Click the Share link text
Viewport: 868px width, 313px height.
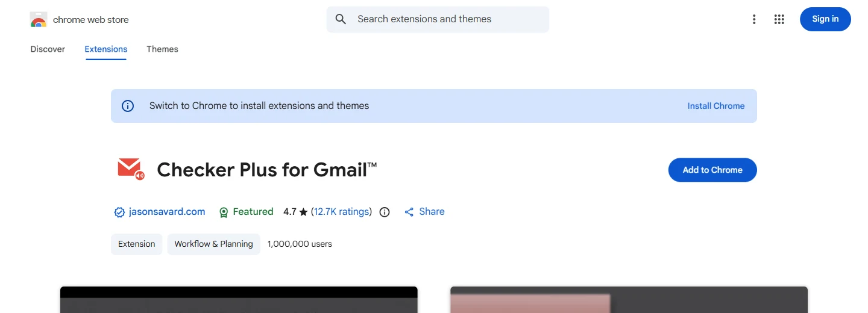pyautogui.click(x=432, y=212)
